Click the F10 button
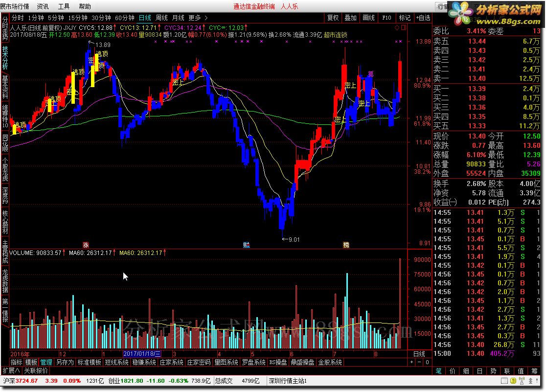546x392 pixels. pyautogui.click(x=387, y=18)
